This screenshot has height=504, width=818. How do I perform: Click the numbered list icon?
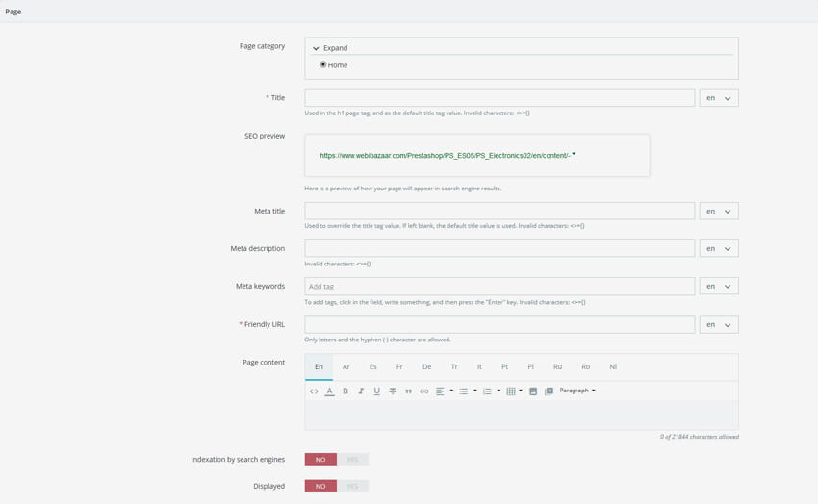tap(487, 391)
